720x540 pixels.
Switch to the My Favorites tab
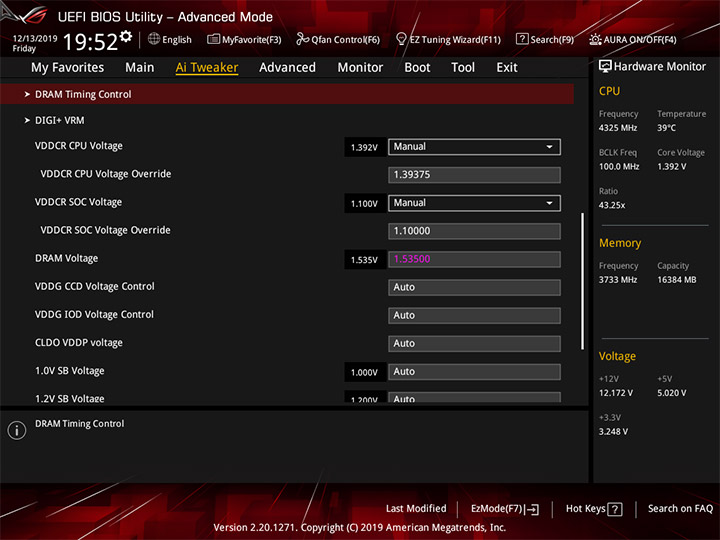pos(68,68)
